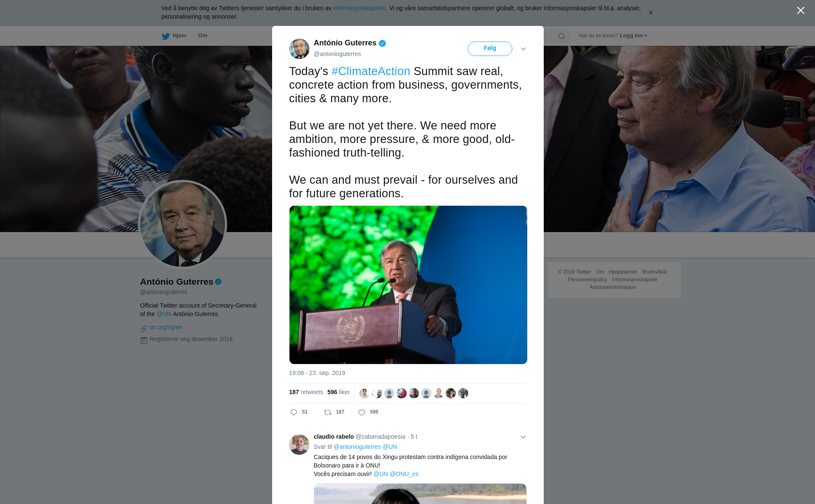Open the #ClimateAction hashtag link
The height and width of the screenshot is (504, 815).
click(x=371, y=71)
